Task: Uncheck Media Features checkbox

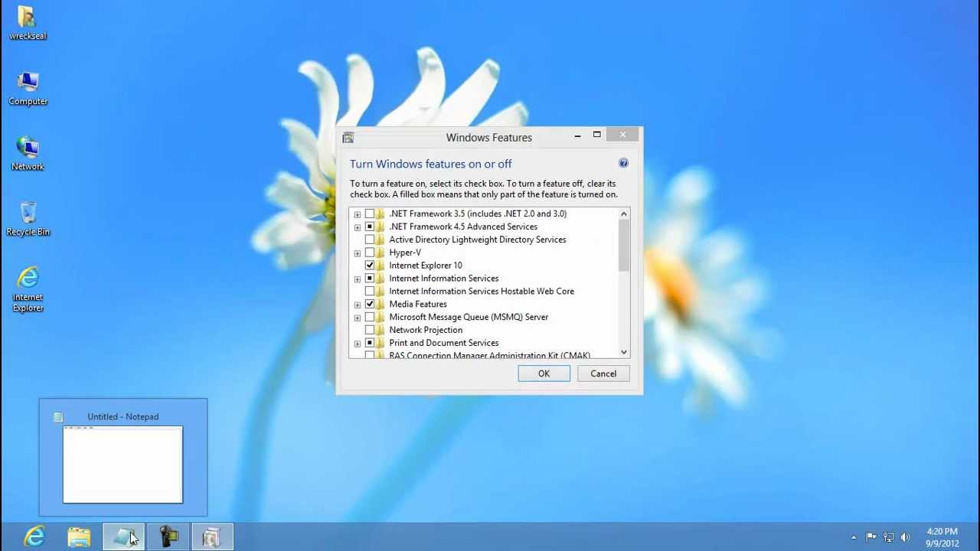Action: tap(370, 304)
